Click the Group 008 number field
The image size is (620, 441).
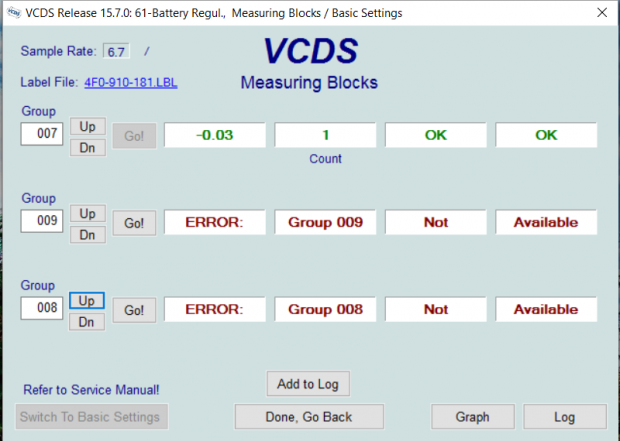(x=42, y=308)
